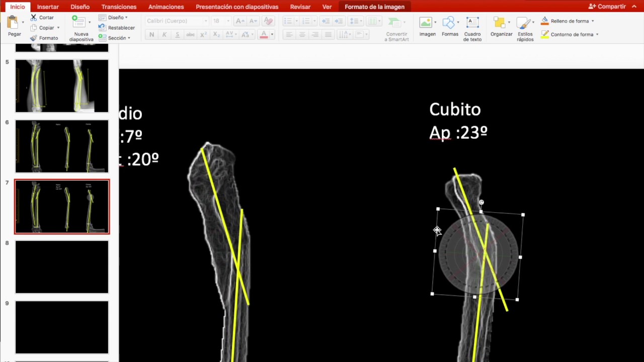Increase the list indent level

pos(339,21)
